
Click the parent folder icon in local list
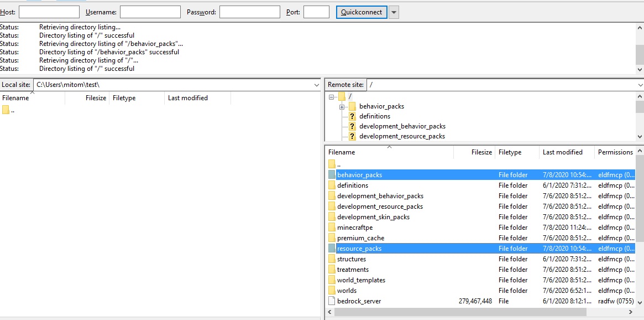pos(6,110)
